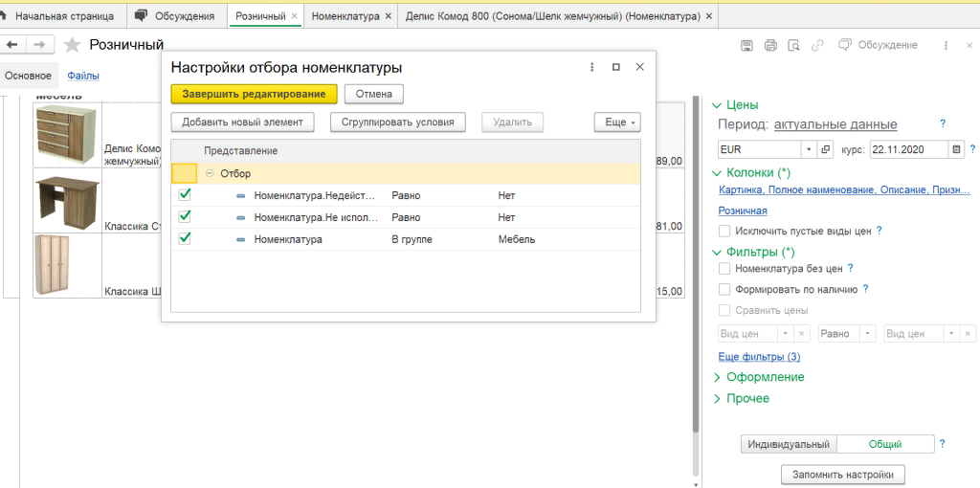This screenshot has height=488, width=980.
Task: Click Запомнить настройки button
Action: [x=843, y=473]
